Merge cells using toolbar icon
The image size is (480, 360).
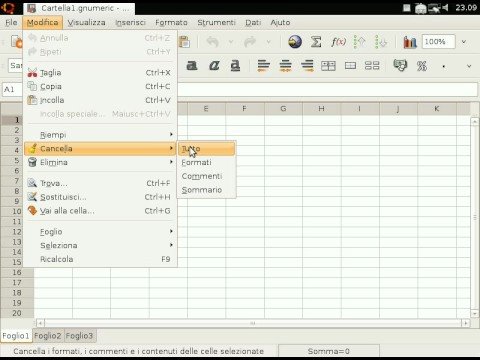350,66
